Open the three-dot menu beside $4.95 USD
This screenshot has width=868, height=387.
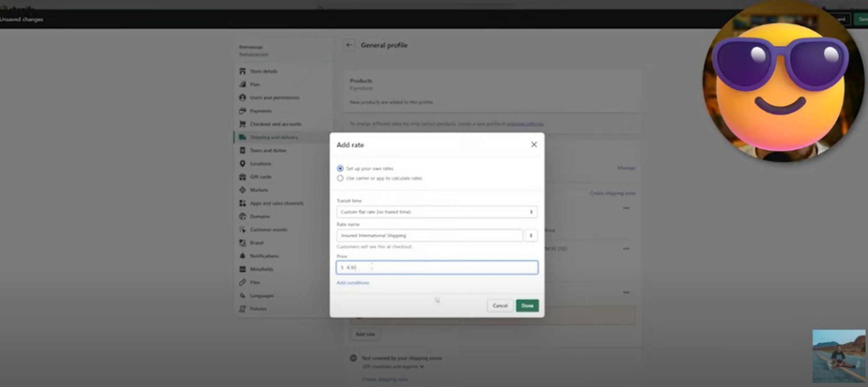[x=626, y=249]
